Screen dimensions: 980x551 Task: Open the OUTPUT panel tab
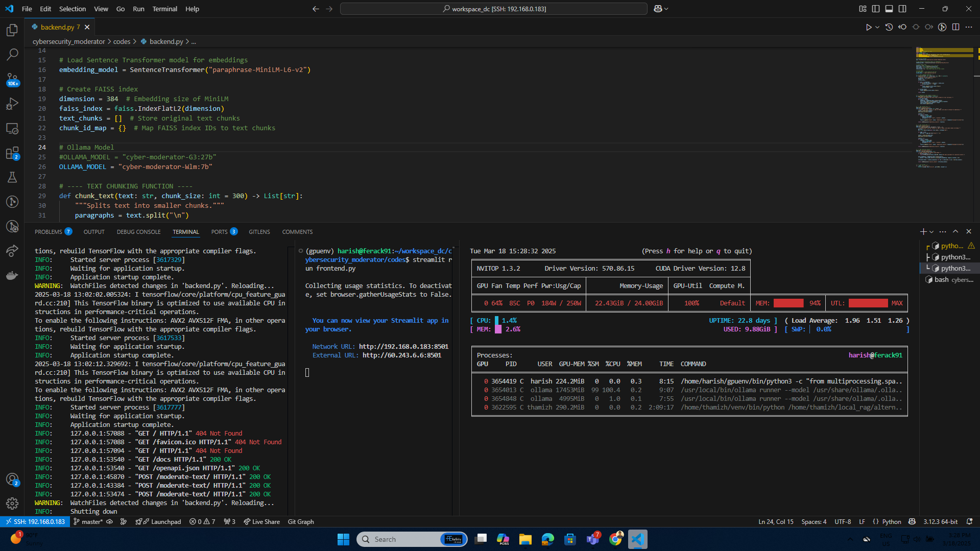click(x=94, y=232)
